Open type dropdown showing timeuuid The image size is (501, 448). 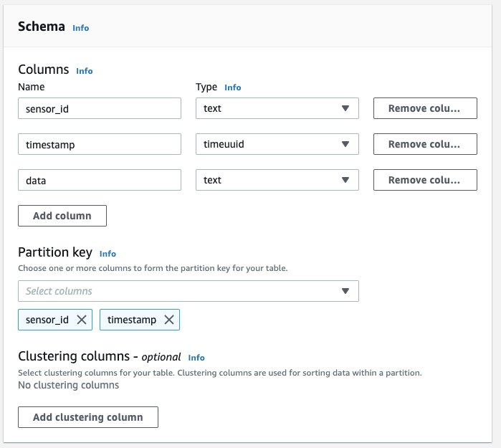click(x=277, y=144)
